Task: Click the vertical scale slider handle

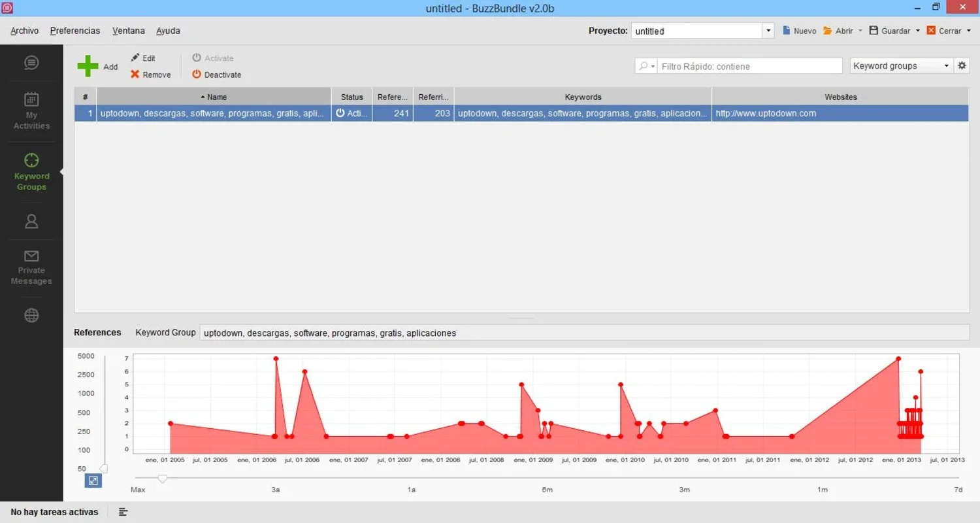Action: [103, 469]
